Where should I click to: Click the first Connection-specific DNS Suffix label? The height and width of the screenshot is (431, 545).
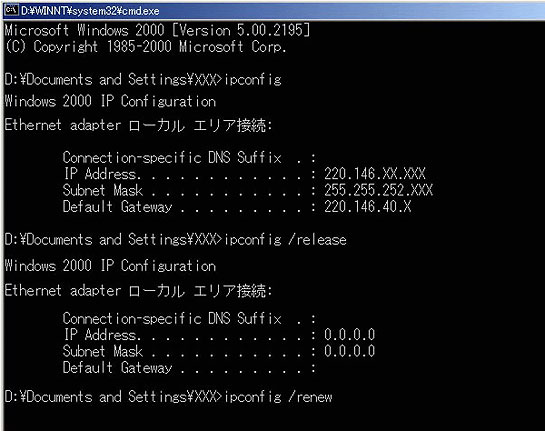pyautogui.click(x=172, y=158)
